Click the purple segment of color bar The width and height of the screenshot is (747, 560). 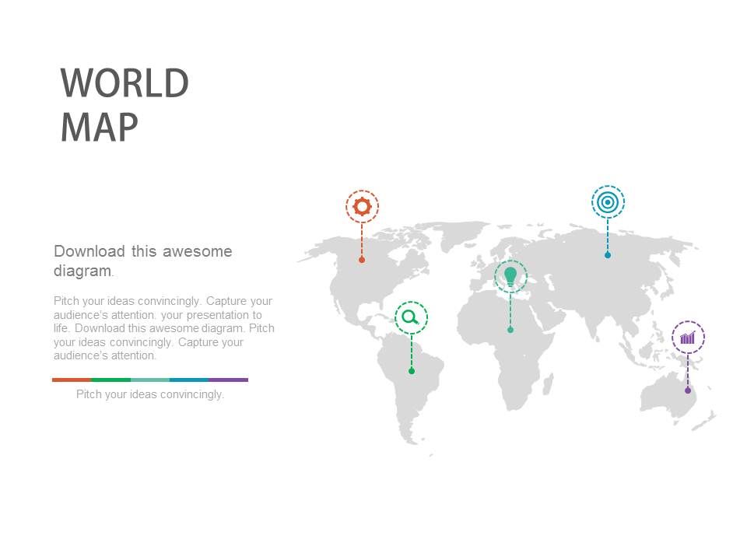[228, 380]
